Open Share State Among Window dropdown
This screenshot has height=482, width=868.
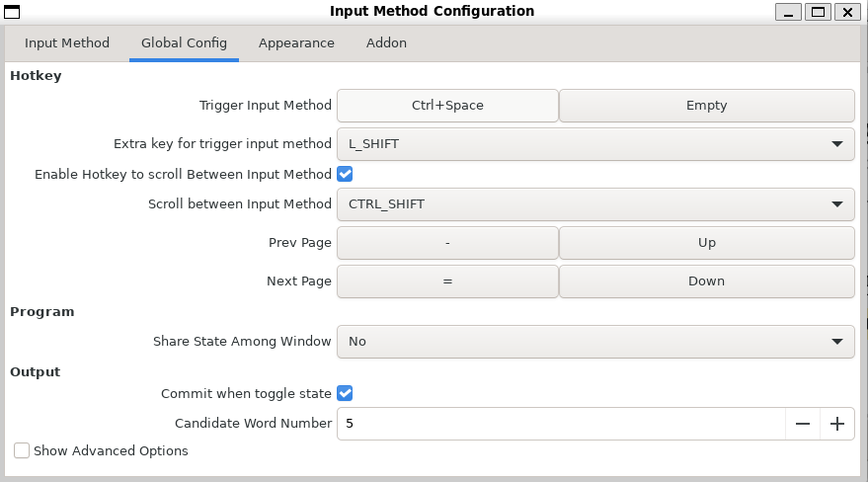[595, 341]
